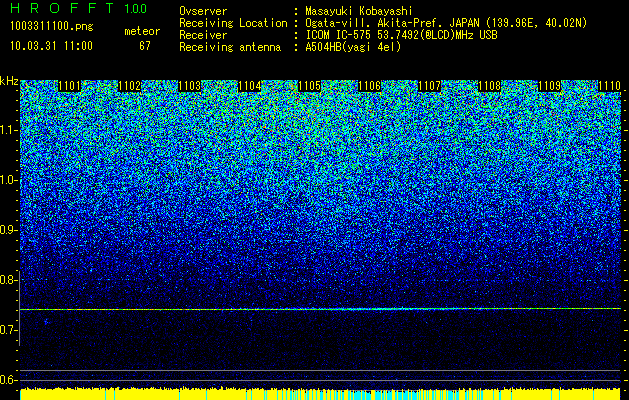
Task: Click the kHz axis label
Action: tap(9, 81)
